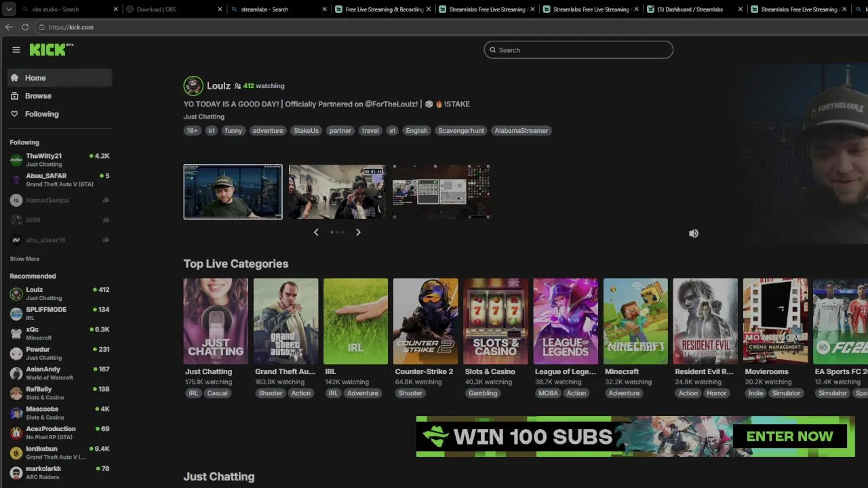Open Grand Theft Auto category card
Screen dimensions: 868x488
tap(285, 321)
